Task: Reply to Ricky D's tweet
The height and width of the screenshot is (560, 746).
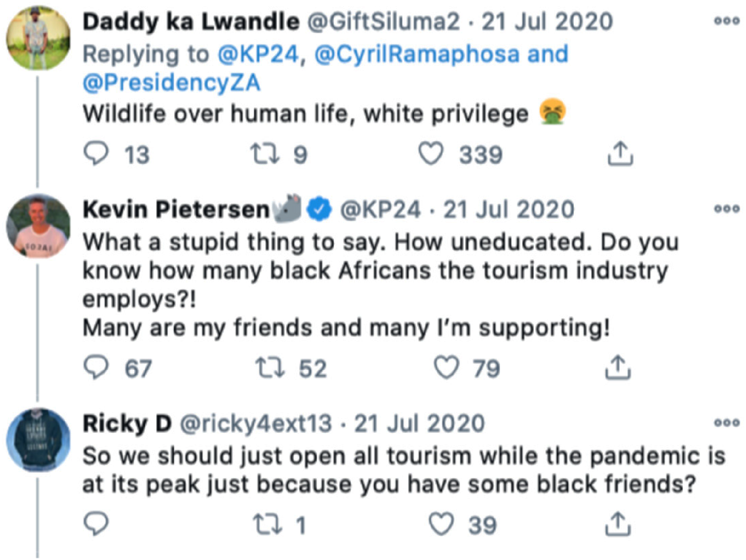Action: 96,524
